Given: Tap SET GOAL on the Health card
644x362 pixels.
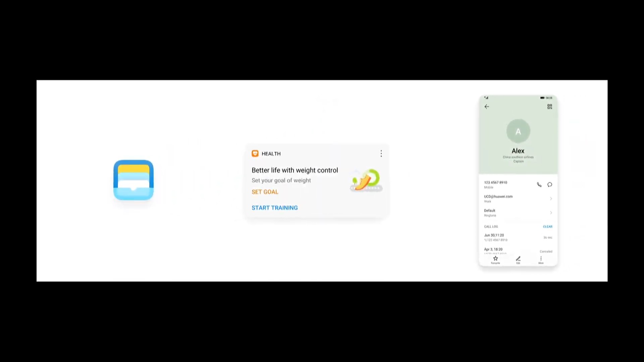Looking at the screenshot, I should (265, 192).
